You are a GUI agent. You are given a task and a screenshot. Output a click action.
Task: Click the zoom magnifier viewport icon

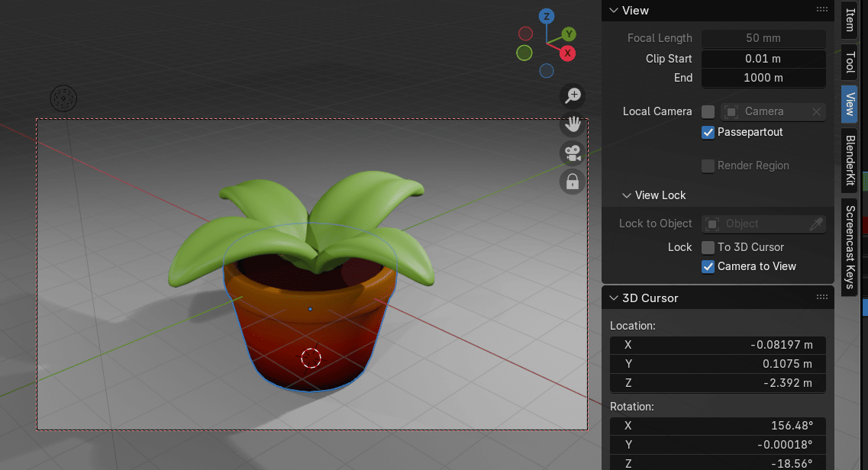click(573, 95)
